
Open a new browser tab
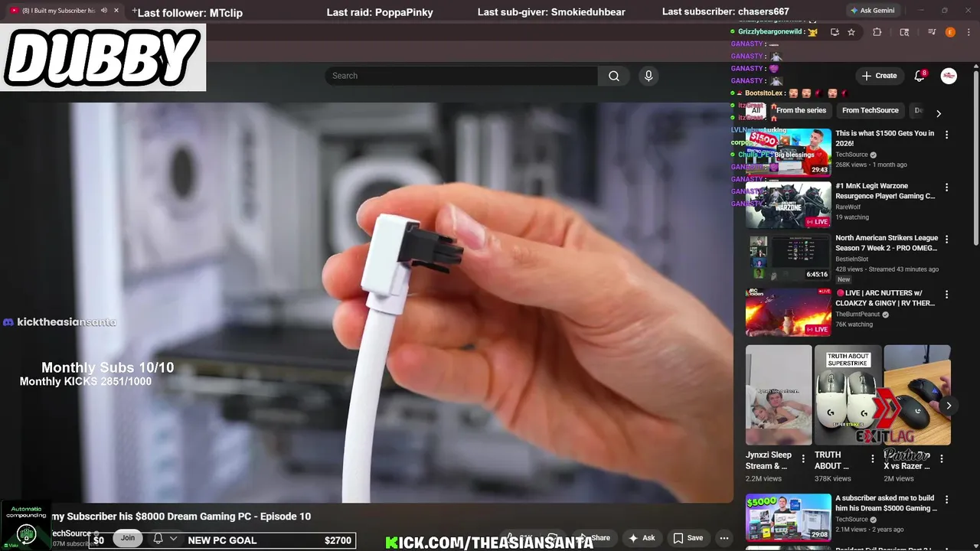click(x=135, y=11)
